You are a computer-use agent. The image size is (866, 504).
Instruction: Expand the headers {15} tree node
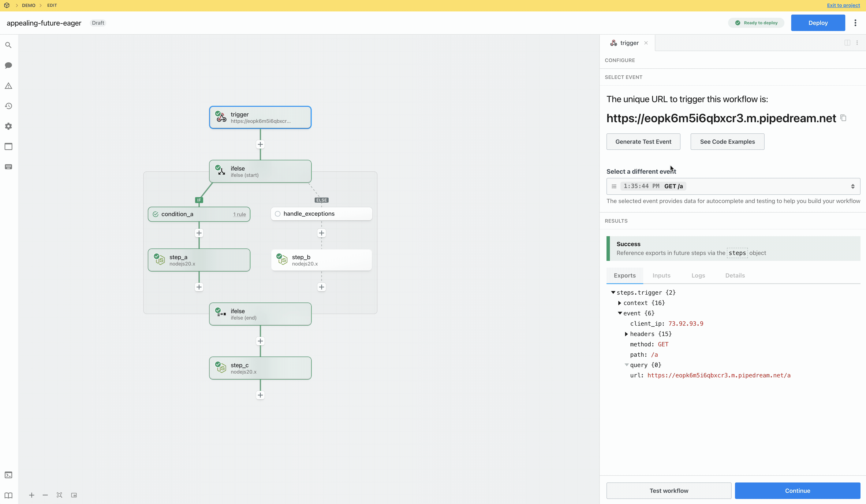626,334
